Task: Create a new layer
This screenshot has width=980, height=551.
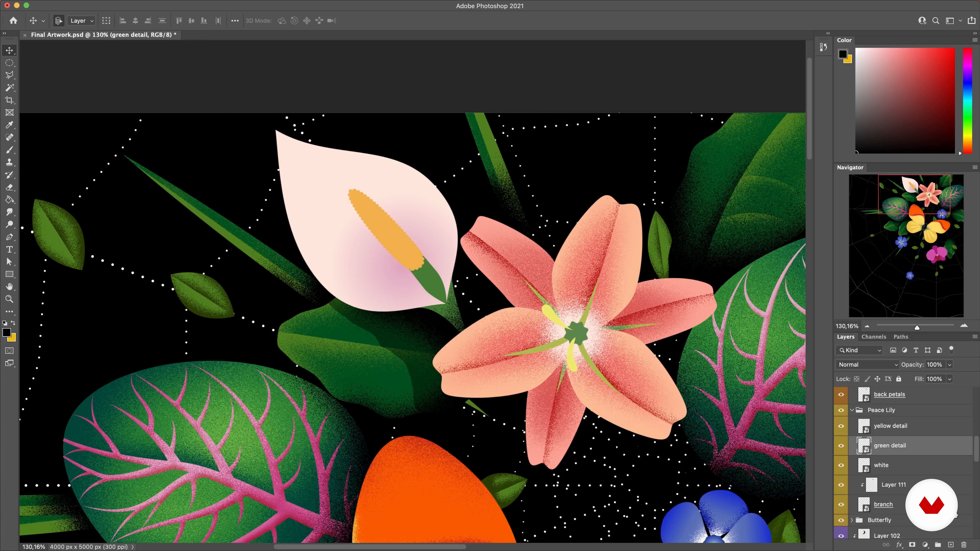Action: pos(951,545)
